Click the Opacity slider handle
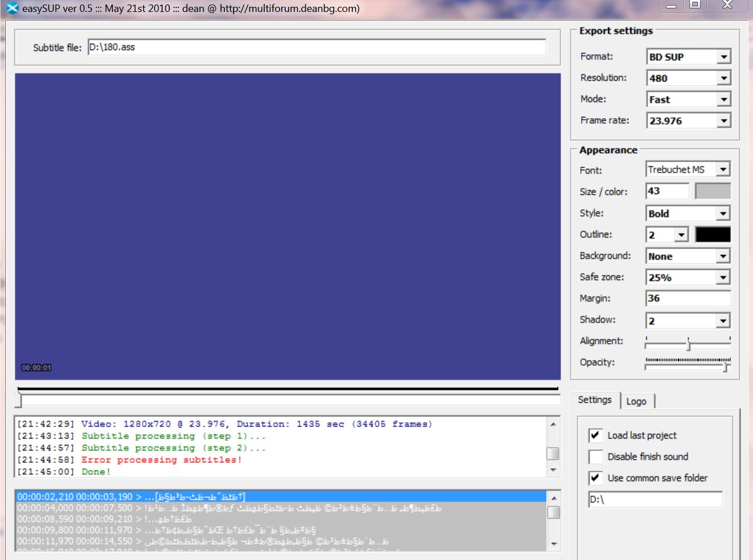The height and width of the screenshot is (560, 753). [x=727, y=366]
